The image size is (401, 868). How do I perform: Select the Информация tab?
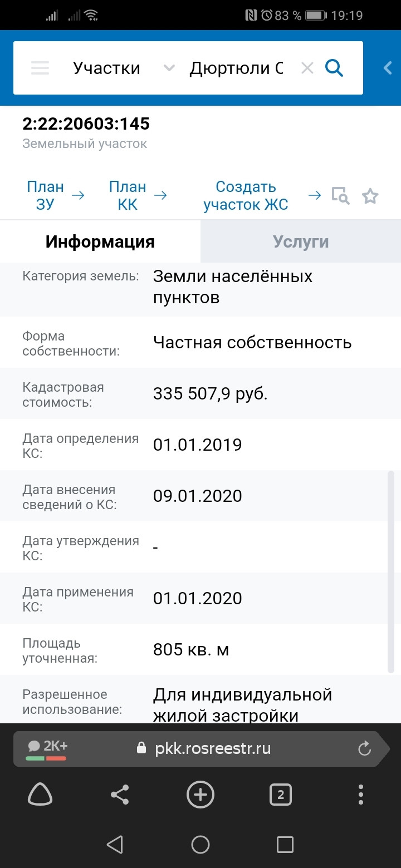click(x=100, y=241)
